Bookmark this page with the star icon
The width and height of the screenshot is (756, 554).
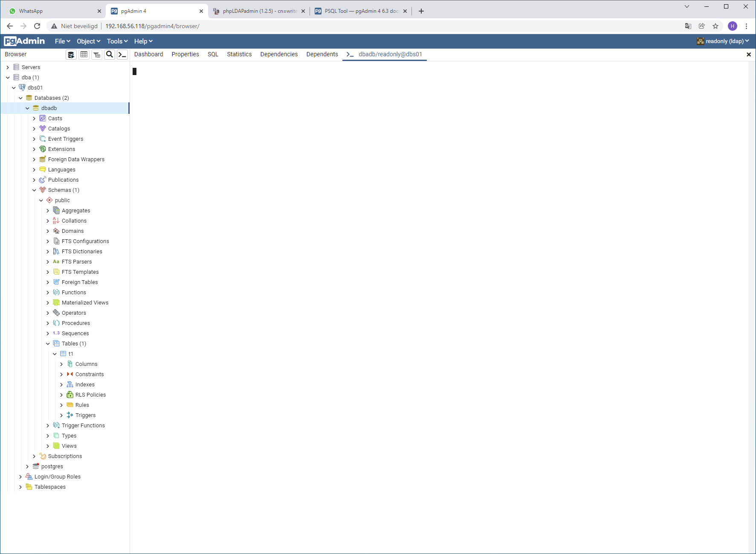[715, 26]
